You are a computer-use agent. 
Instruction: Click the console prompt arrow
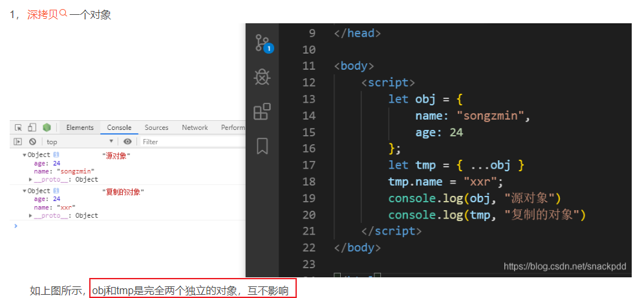pyautogui.click(x=16, y=226)
